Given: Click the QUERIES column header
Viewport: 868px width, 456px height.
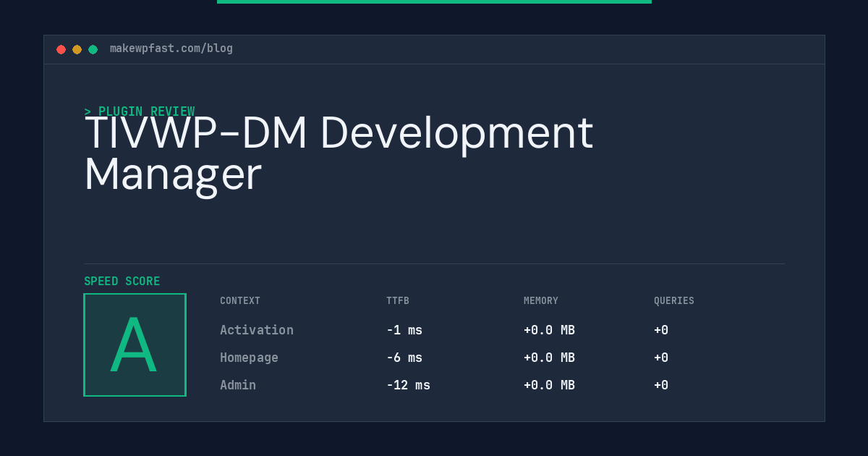Looking at the screenshot, I should [674, 301].
